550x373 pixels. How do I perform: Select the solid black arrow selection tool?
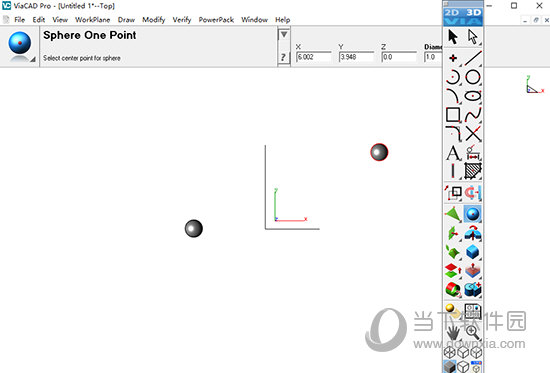pyautogui.click(x=453, y=36)
